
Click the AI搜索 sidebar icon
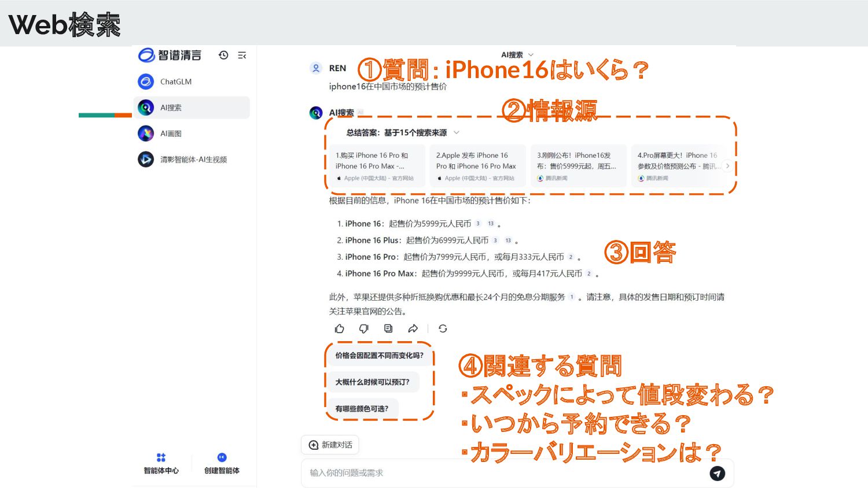[146, 108]
